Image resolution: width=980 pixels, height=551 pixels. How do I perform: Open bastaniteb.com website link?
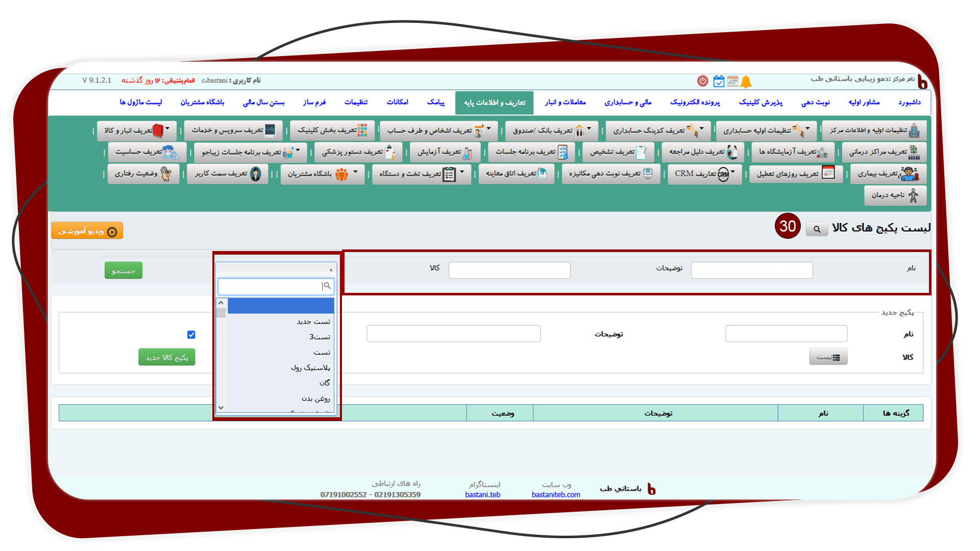coord(556,495)
